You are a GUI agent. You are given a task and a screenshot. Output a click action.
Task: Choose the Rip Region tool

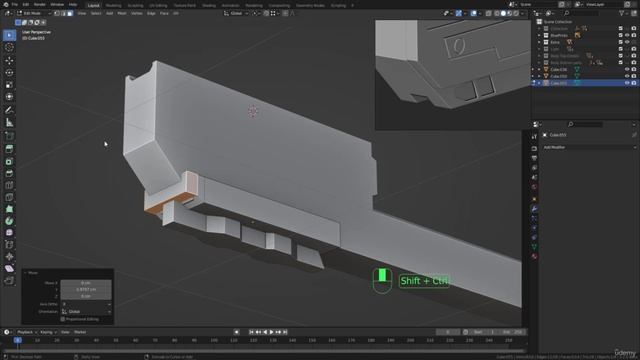(x=9, y=280)
